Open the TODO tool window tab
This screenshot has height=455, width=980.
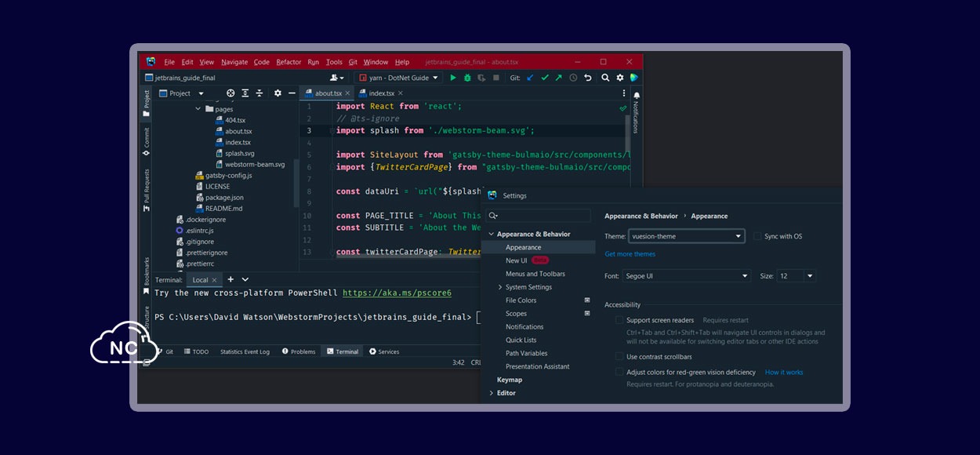click(196, 351)
